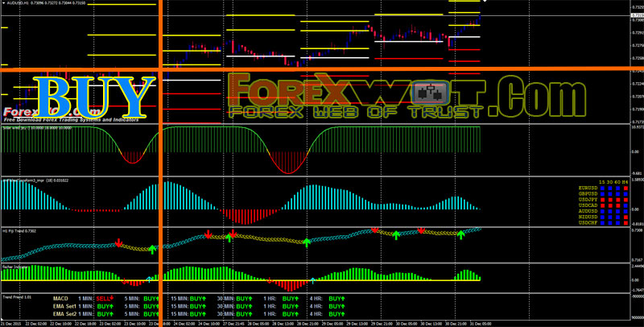Click the 24 Dec 10:00 time axis label
This screenshot has width=644, height=327.
point(209,324)
